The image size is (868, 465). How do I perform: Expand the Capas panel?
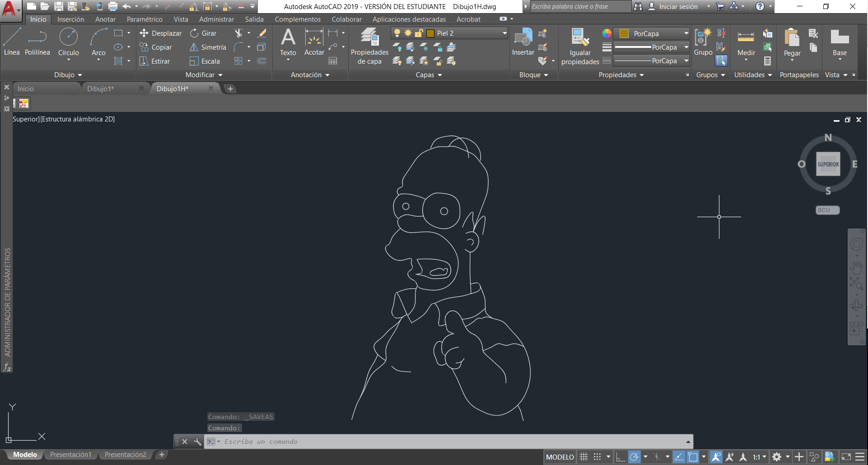429,75
